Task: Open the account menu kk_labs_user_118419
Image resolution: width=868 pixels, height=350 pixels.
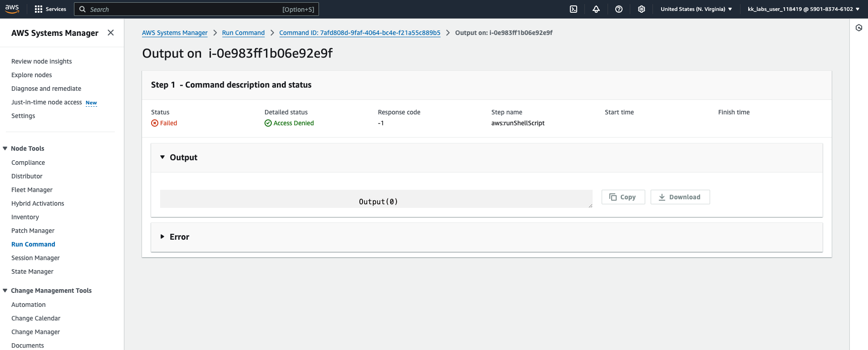Action: click(x=804, y=9)
